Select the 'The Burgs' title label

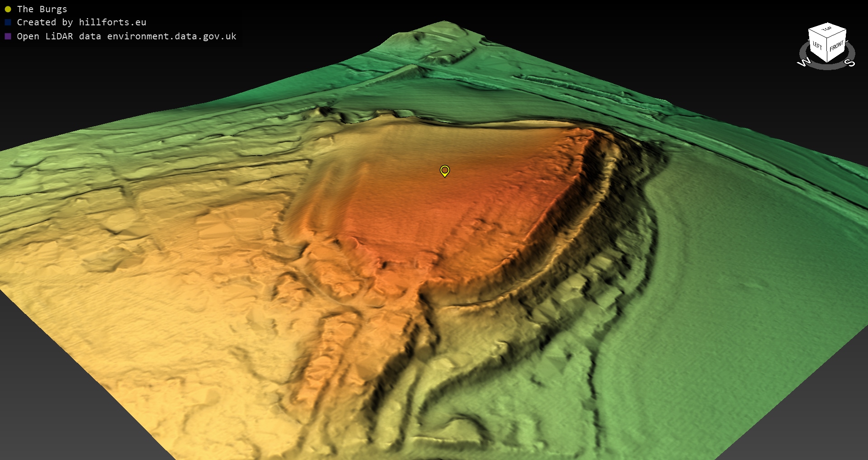click(x=42, y=9)
